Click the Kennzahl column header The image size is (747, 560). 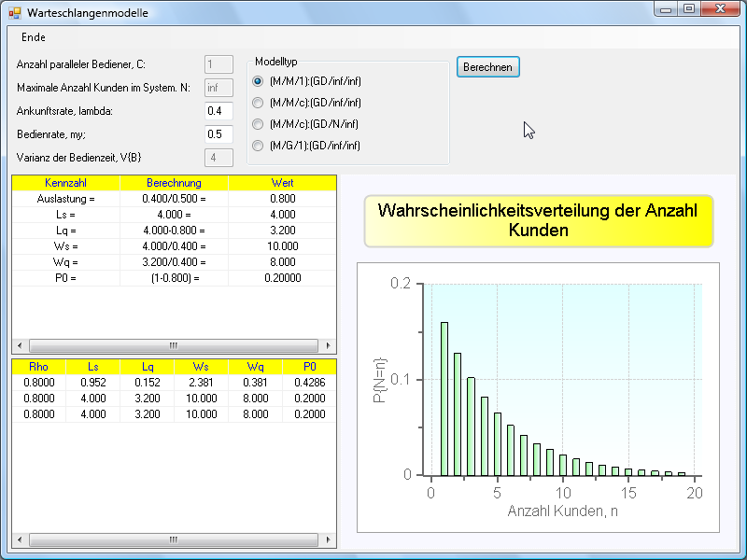point(65,183)
